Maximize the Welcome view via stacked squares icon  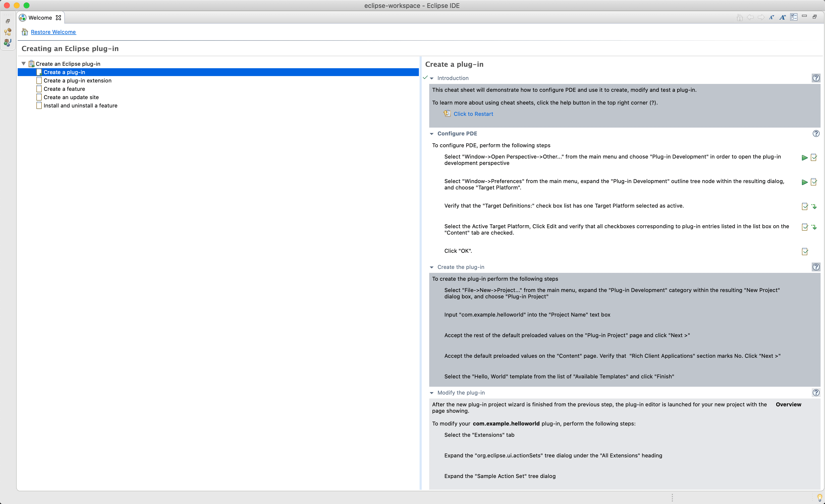tap(815, 16)
